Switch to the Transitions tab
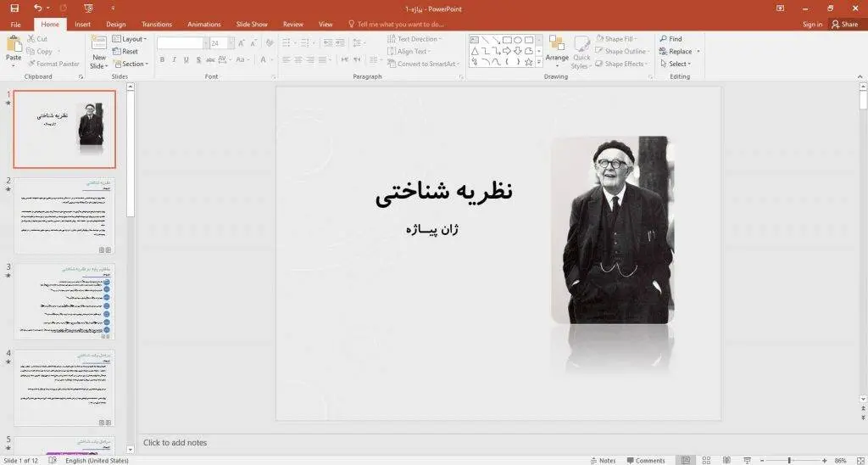Image resolution: width=868 pixels, height=465 pixels. pyautogui.click(x=157, y=25)
